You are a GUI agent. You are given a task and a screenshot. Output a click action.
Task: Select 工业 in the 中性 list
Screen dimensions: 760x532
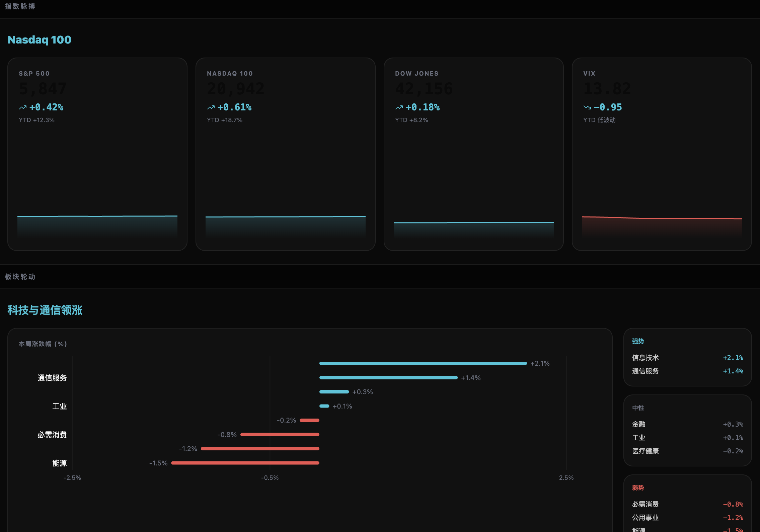tap(639, 438)
